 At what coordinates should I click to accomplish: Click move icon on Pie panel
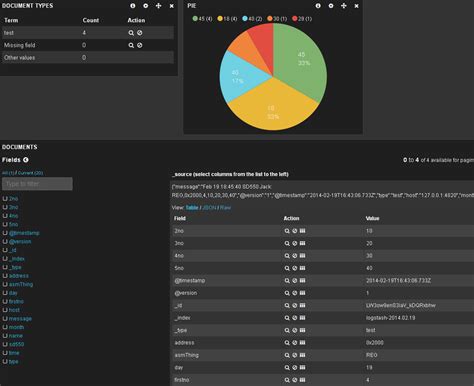(344, 6)
